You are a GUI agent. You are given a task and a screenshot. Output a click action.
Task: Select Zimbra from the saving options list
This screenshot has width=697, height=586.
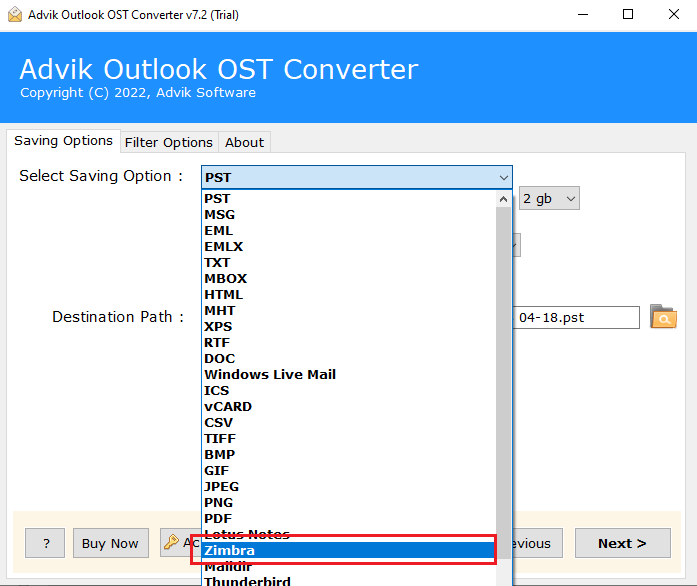[348, 550]
